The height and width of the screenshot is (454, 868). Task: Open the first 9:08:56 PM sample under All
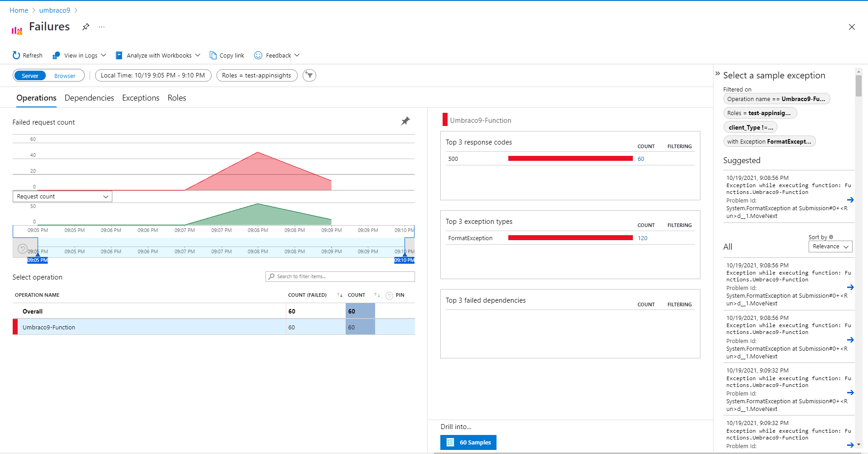(850, 287)
